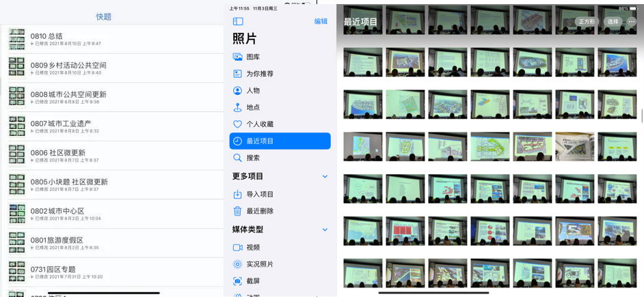Click the 人物 people icon

click(237, 91)
